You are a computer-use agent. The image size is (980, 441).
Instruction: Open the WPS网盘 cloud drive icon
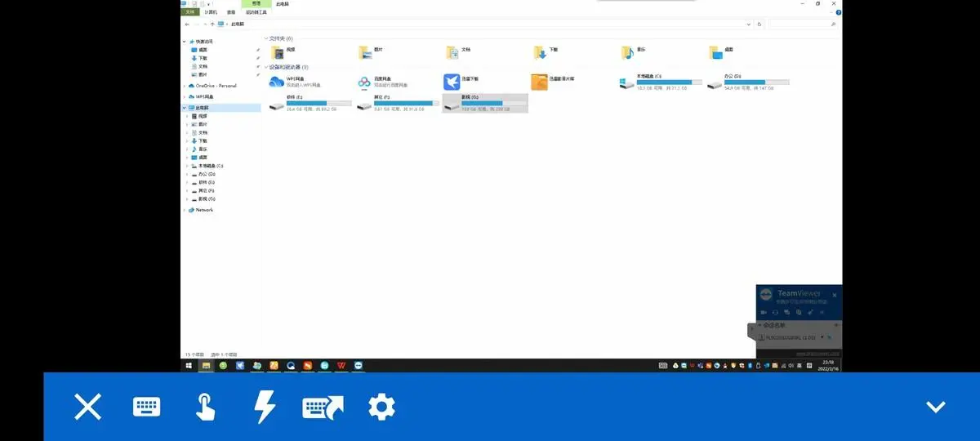[277, 82]
